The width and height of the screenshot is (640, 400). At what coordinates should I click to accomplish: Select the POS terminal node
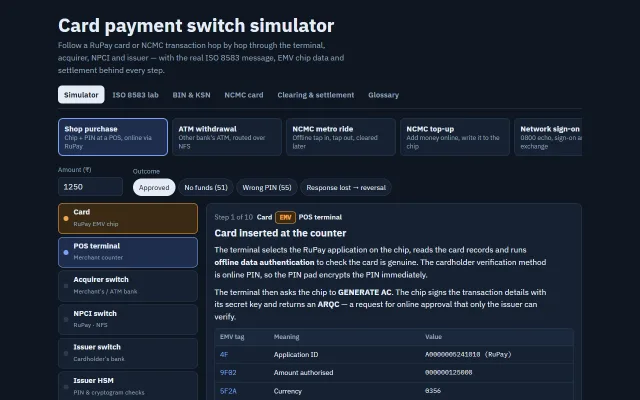[128, 252]
